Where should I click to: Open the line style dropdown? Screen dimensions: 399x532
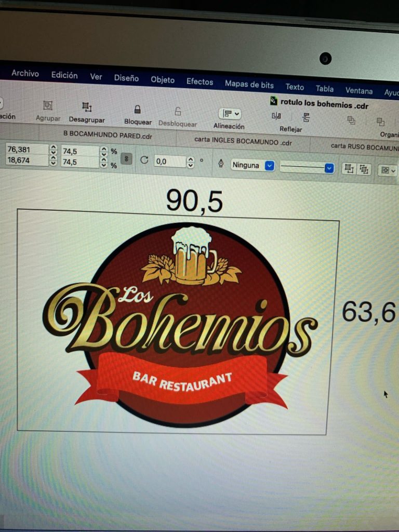[328, 168]
